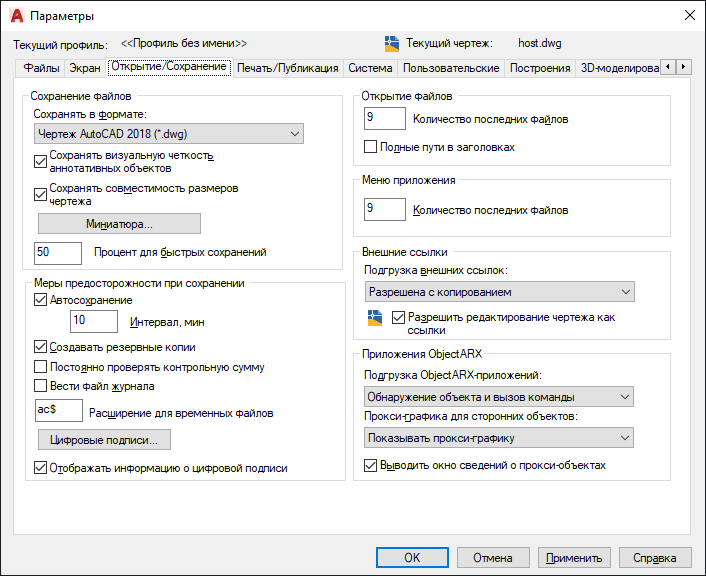This screenshot has height=576, width=706.
Task: Click the AutoCAD logo icon in title bar
Action: pyautogui.click(x=16, y=16)
